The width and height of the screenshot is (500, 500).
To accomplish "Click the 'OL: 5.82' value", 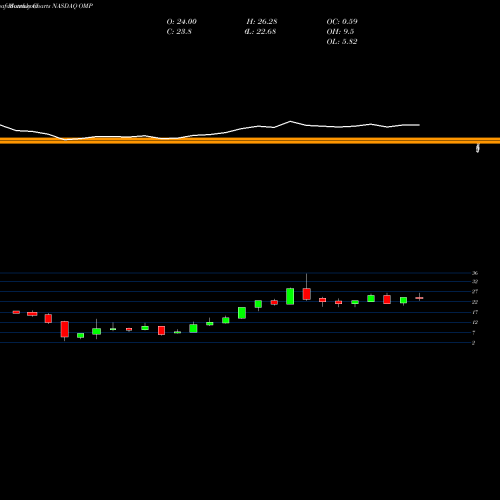I will (x=342, y=42).
